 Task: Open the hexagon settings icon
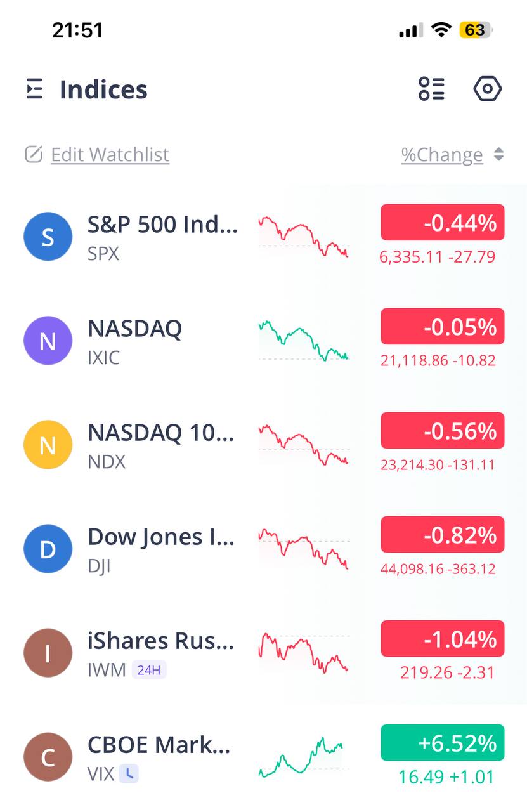(x=487, y=89)
